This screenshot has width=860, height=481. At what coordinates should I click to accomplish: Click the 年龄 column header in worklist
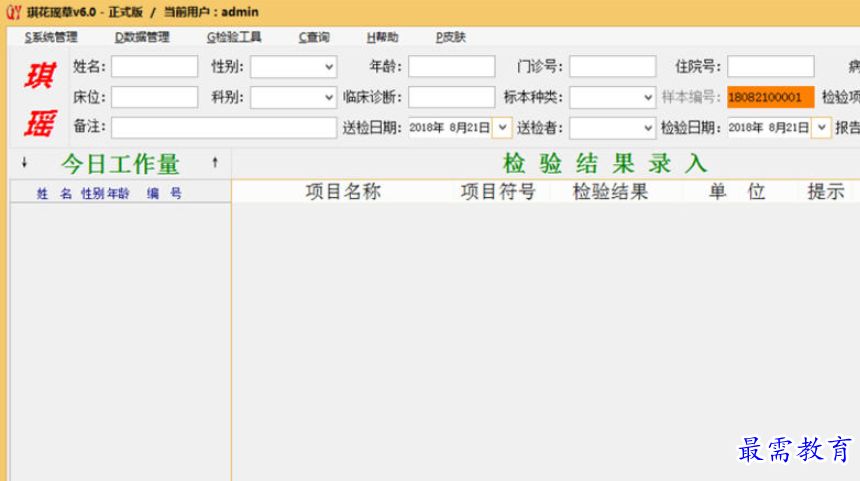pyautogui.click(x=118, y=194)
